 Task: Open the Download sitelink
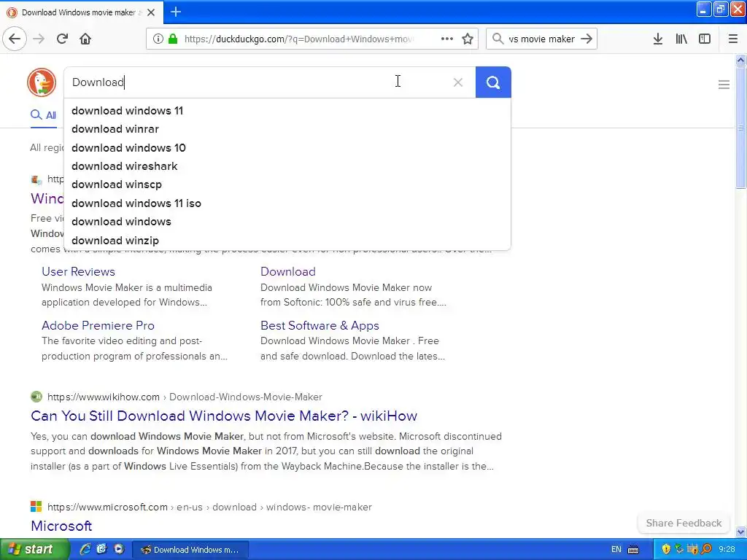point(287,271)
